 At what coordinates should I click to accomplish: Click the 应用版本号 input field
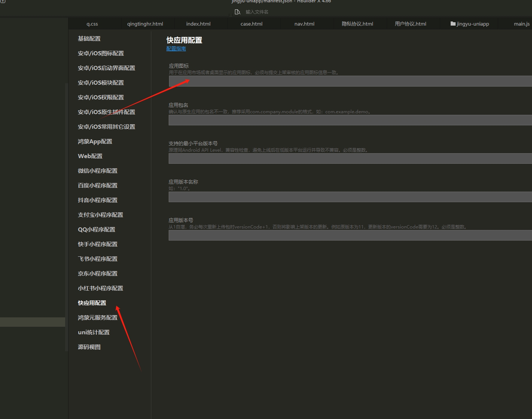point(350,235)
